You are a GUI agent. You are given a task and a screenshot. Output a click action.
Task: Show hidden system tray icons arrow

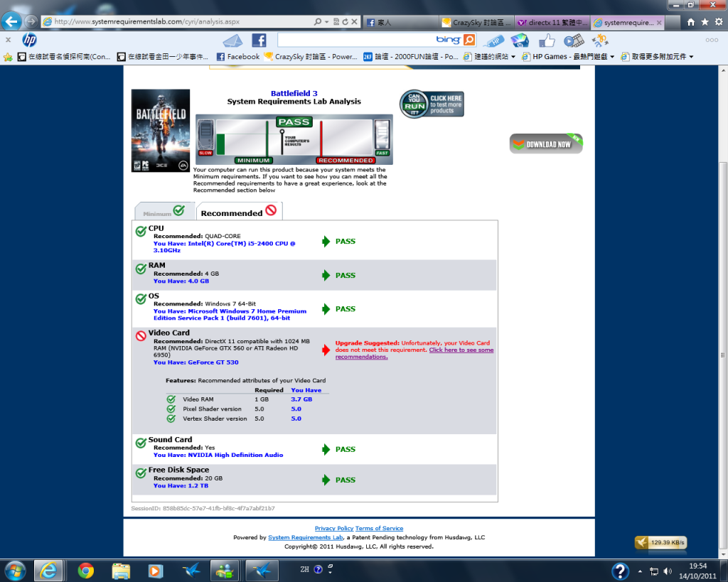click(641, 571)
